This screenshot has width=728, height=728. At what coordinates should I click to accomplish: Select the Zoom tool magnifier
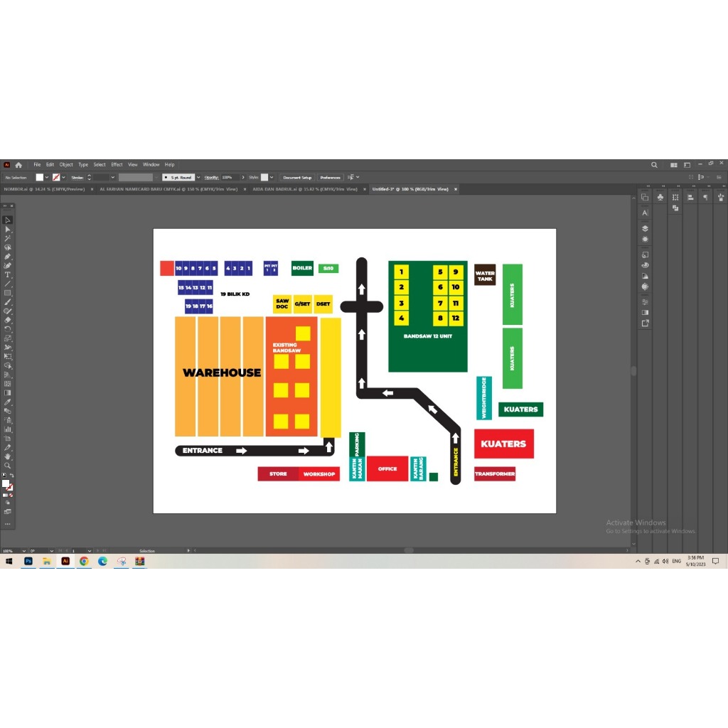pyautogui.click(x=8, y=466)
